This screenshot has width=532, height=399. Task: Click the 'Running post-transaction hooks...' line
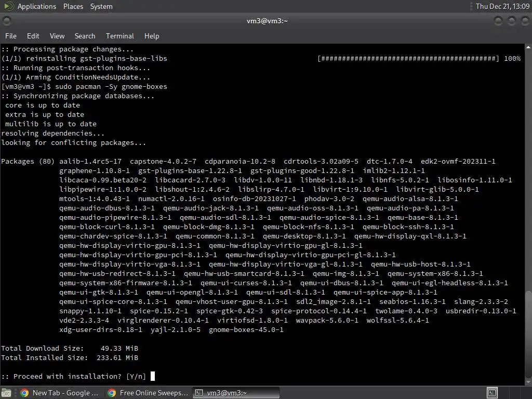click(75, 68)
